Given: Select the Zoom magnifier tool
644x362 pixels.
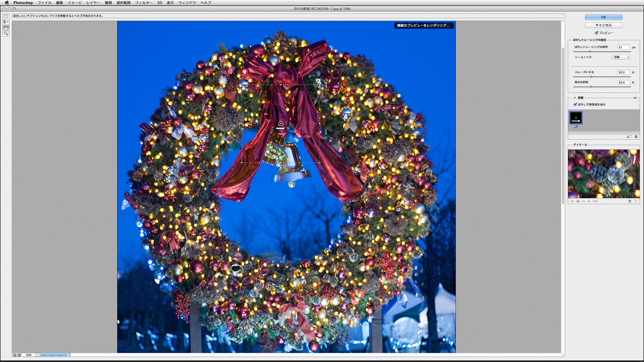Looking at the screenshot, I should click(x=6, y=34).
